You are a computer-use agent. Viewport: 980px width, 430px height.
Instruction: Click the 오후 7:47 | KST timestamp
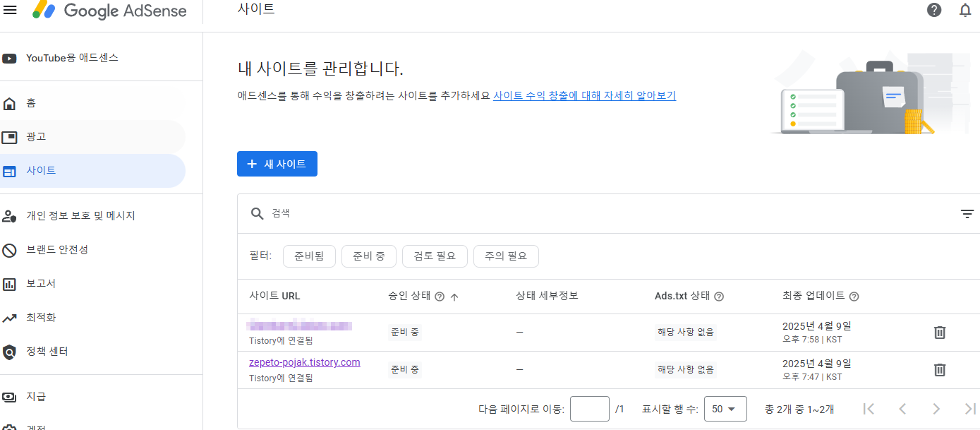pyautogui.click(x=812, y=377)
